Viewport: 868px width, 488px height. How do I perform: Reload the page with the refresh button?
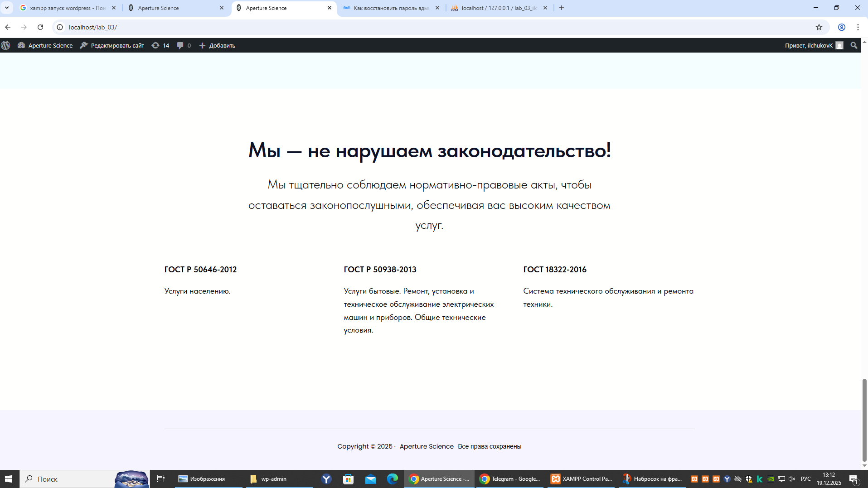point(40,27)
